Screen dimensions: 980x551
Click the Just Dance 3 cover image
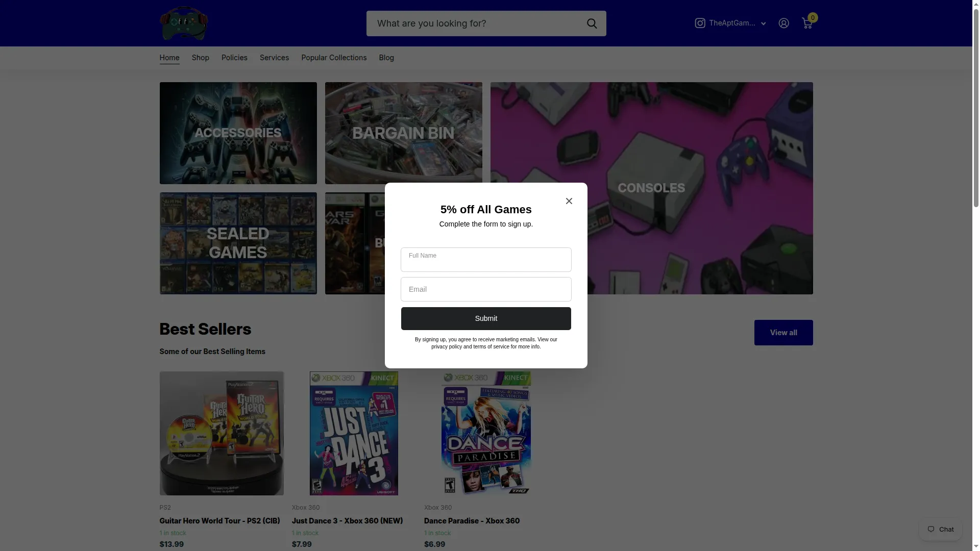tap(354, 433)
